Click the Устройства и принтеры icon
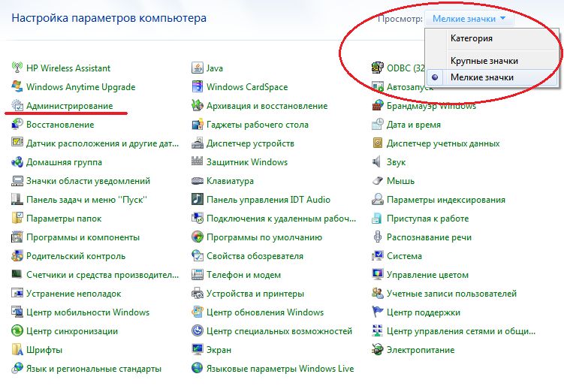This screenshot has height=392, width=564. click(x=197, y=294)
